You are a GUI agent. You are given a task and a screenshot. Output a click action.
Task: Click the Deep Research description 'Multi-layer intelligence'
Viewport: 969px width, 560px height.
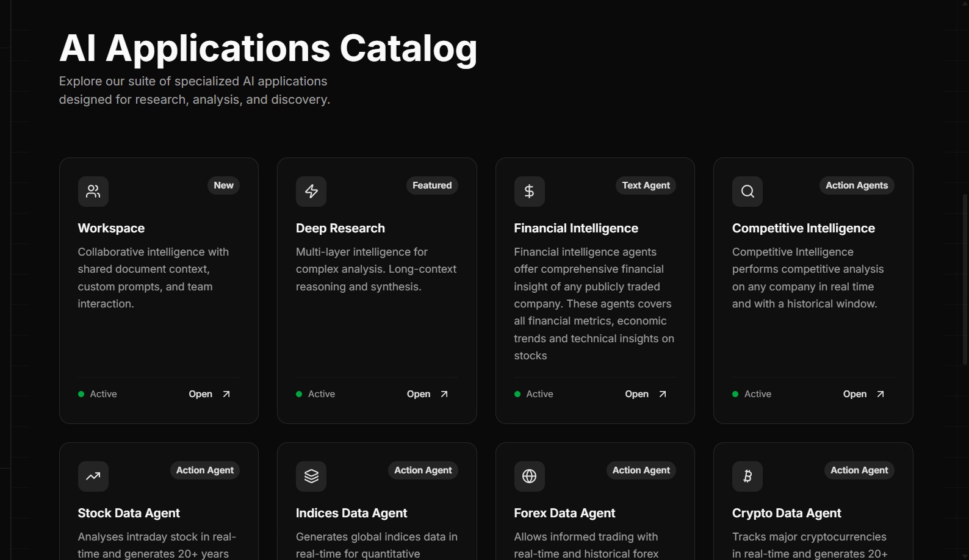click(376, 269)
